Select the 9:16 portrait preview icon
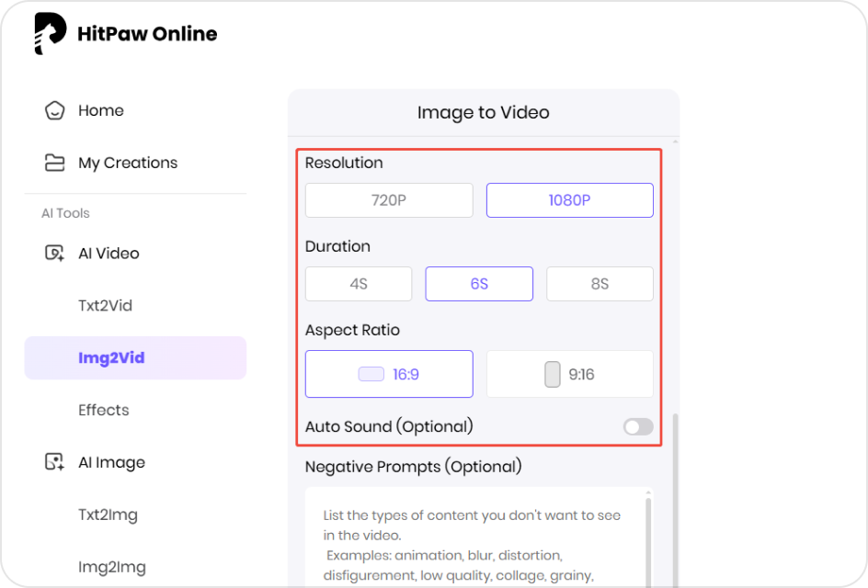This screenshot has width=868, height=588. click(551, 373)
